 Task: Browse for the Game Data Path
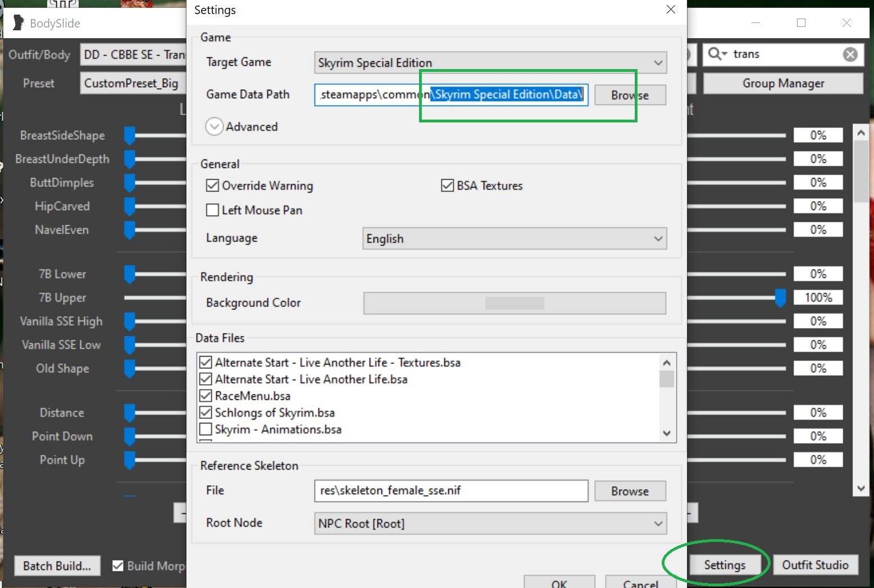[630, 95]
